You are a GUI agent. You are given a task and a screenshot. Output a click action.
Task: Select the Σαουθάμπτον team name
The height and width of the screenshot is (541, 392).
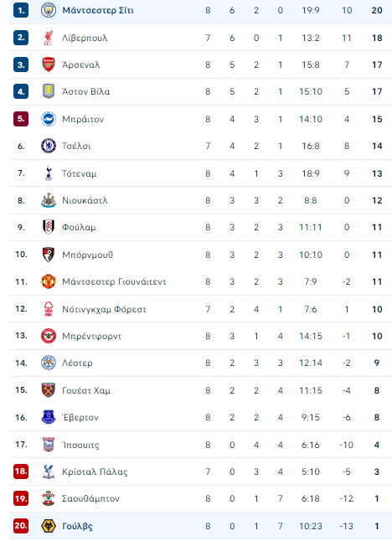coord(90,498)
